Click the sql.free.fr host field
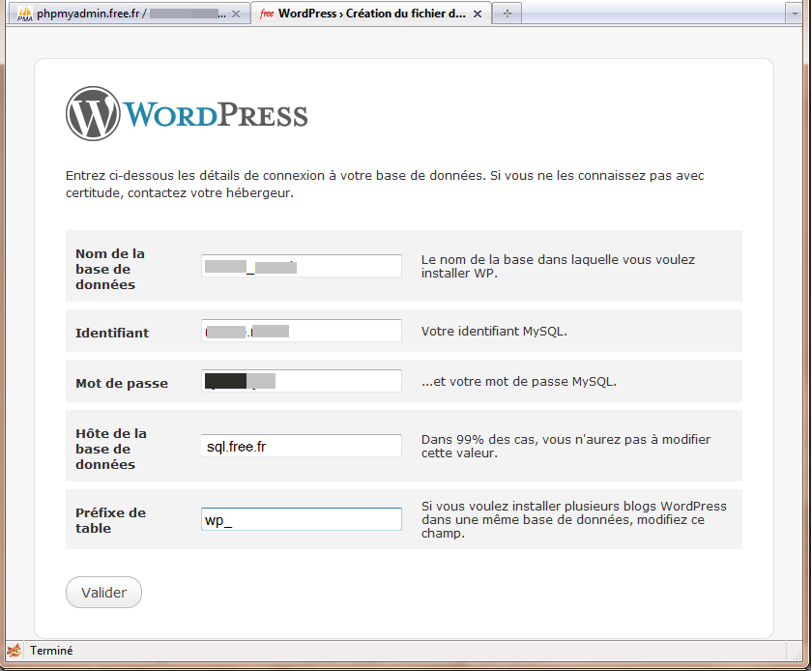Image resolution: width=812 pixels, height=671 pixels. point(302,446)
